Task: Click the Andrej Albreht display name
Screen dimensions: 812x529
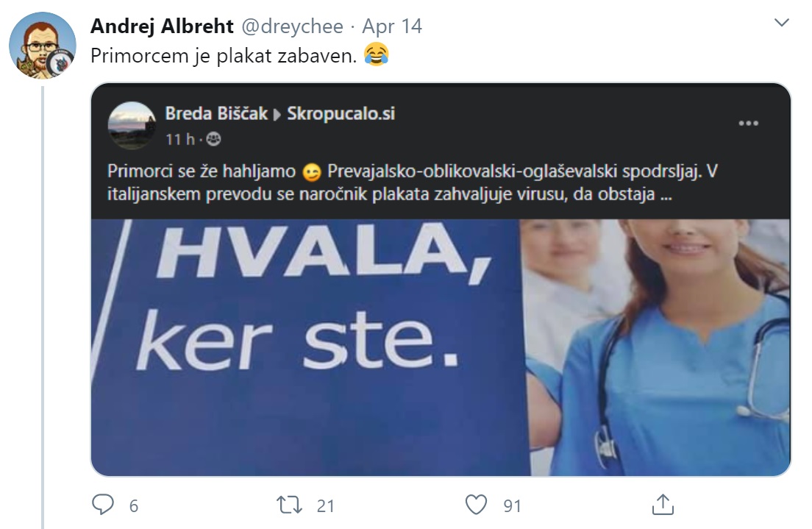Action: [162, 26]
